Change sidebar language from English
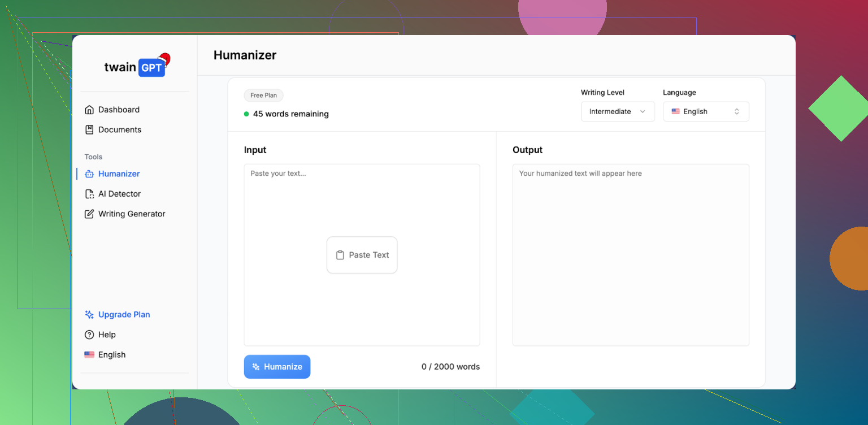This screenshot has height=425, width=868. click(x=105, y=355)
